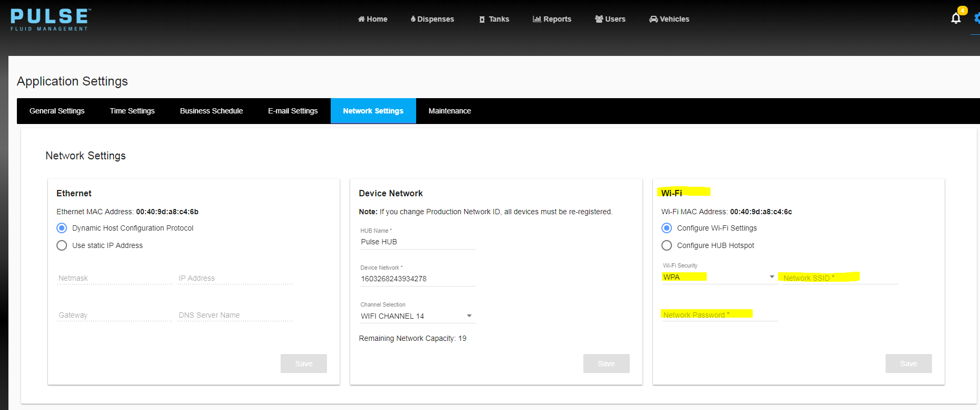Image resolution: width=980 pixels, height=410 pixels.
Task: Select Dynamic Host Configuration Protocol option
Action: 62,228
